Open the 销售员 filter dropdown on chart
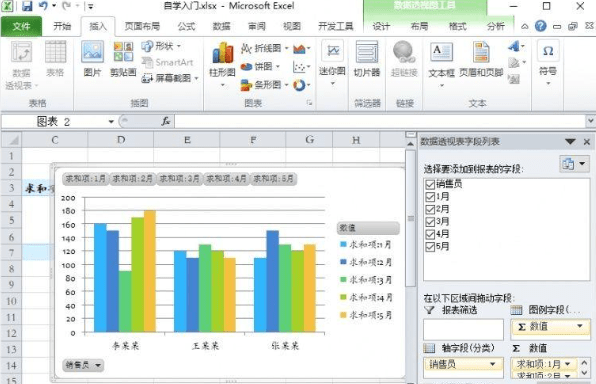 click(98, 365)
